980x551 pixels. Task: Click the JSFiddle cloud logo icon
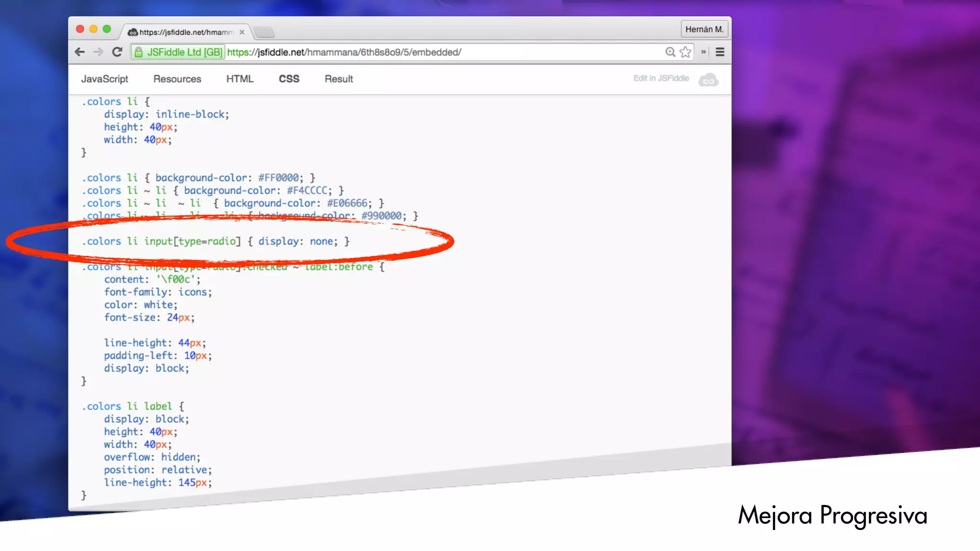(708, 79)
